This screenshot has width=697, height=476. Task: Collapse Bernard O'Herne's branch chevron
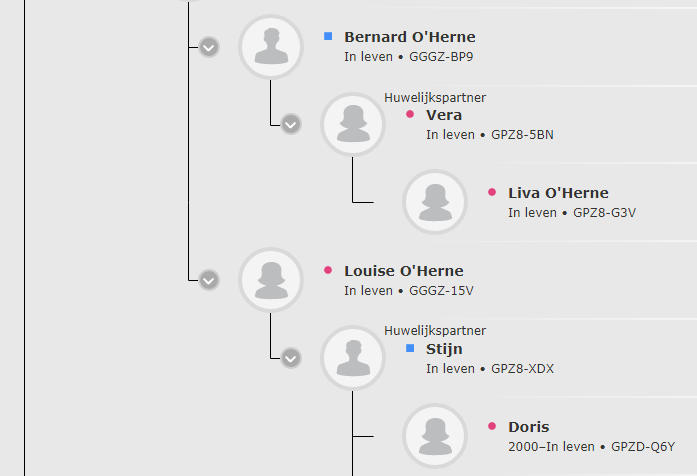(x=209, y=47)
